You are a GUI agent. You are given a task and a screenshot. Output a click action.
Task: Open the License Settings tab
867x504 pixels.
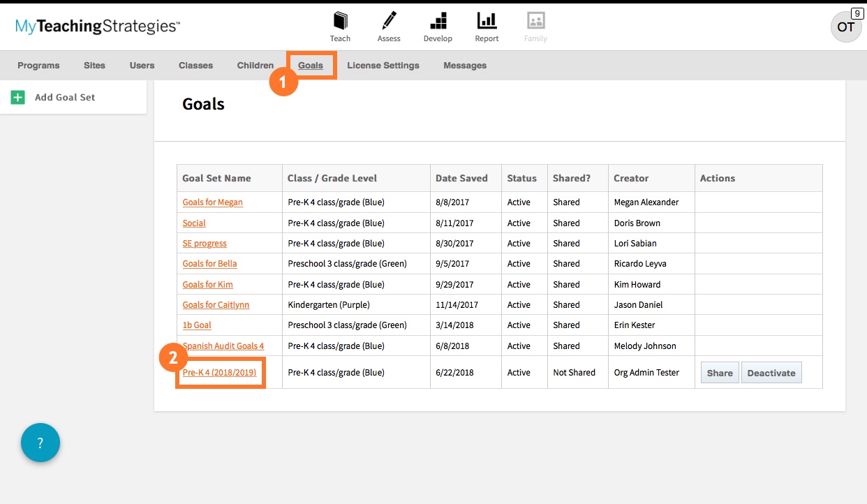click(x=383, y=65)
